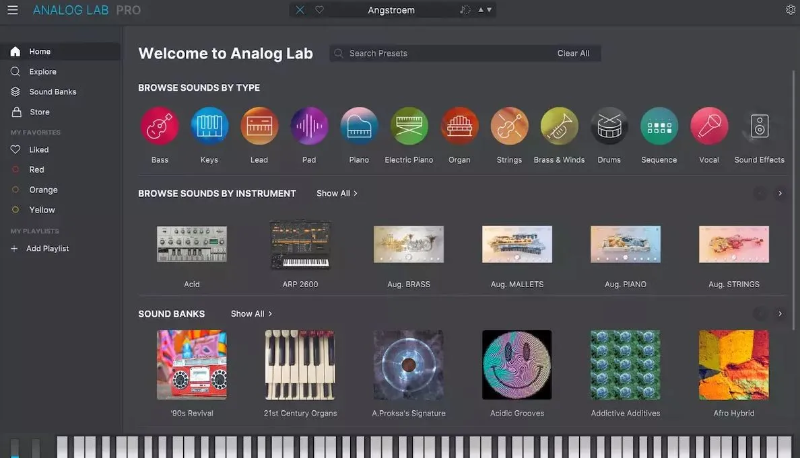Go to previous sound banks page arrow
The image size is (800, 458).
(760, 314)
